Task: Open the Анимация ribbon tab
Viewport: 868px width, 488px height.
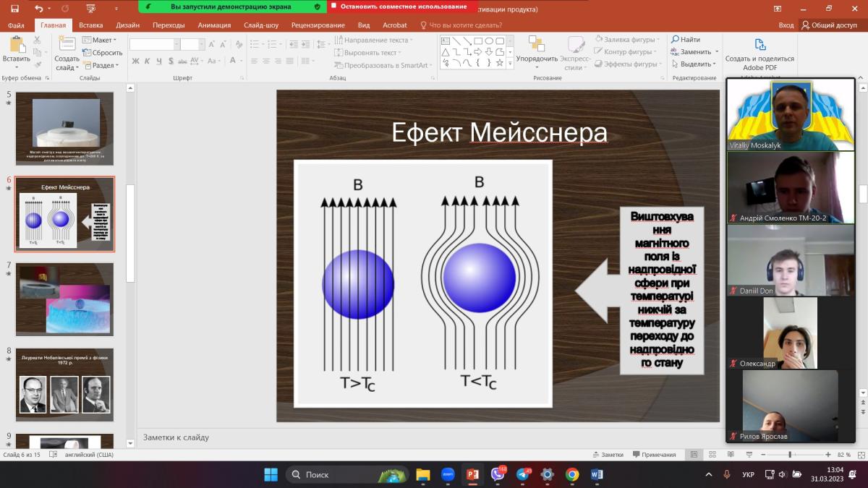Action: coord(214,25)
